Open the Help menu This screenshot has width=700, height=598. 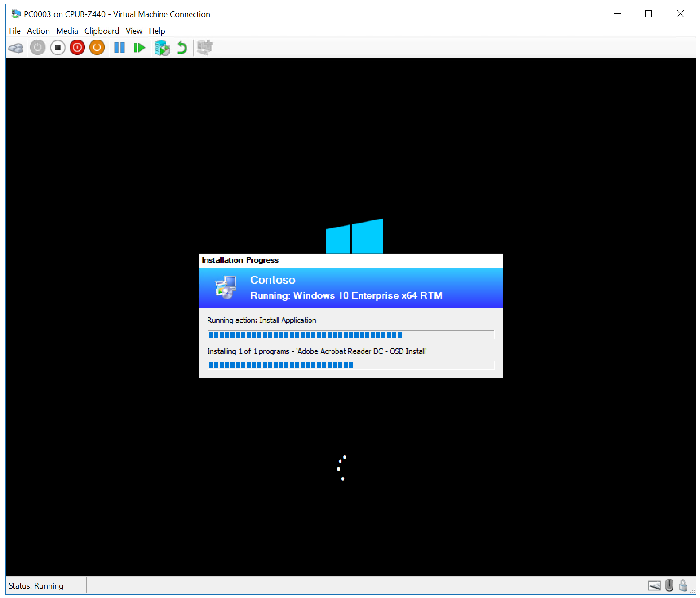tap(157, 31)
